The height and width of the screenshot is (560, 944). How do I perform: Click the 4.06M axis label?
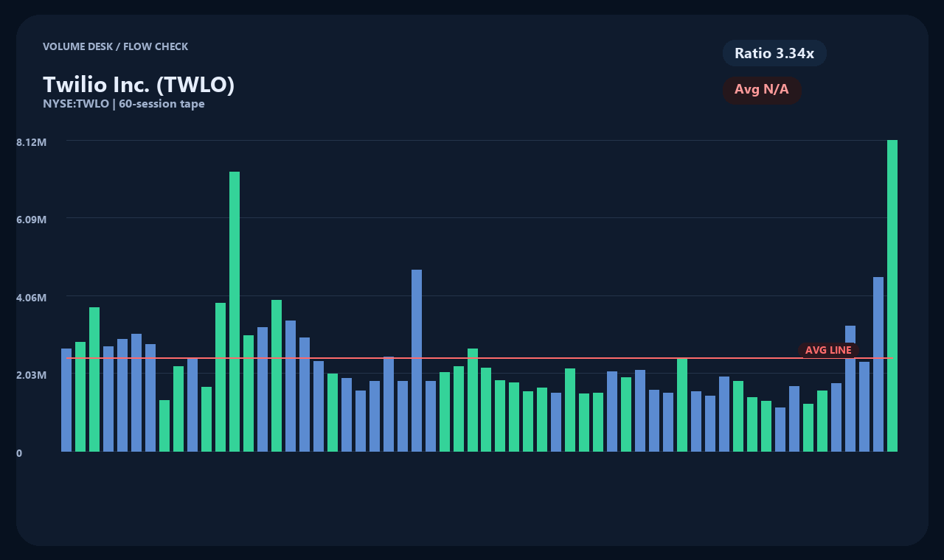click(32, 298)
